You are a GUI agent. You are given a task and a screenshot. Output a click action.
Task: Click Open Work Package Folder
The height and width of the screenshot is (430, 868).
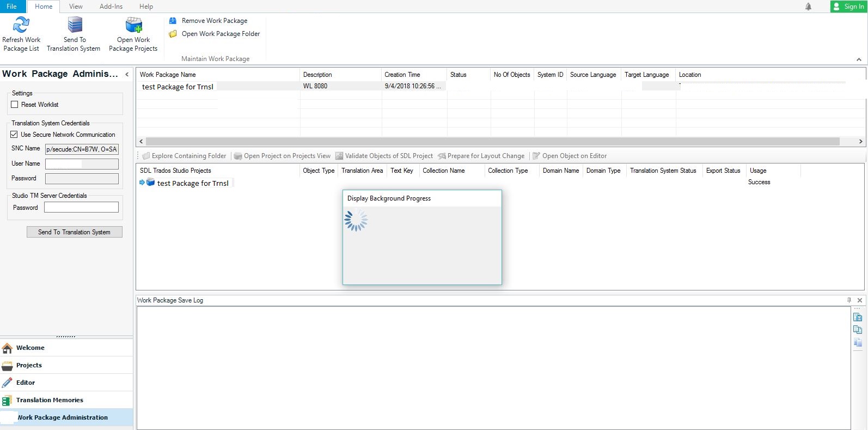(x=221, y=34)
